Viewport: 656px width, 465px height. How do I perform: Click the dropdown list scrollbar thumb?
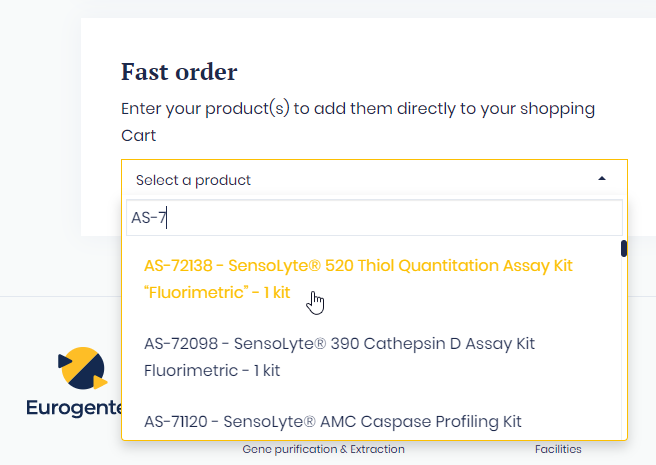pos(623,249)
